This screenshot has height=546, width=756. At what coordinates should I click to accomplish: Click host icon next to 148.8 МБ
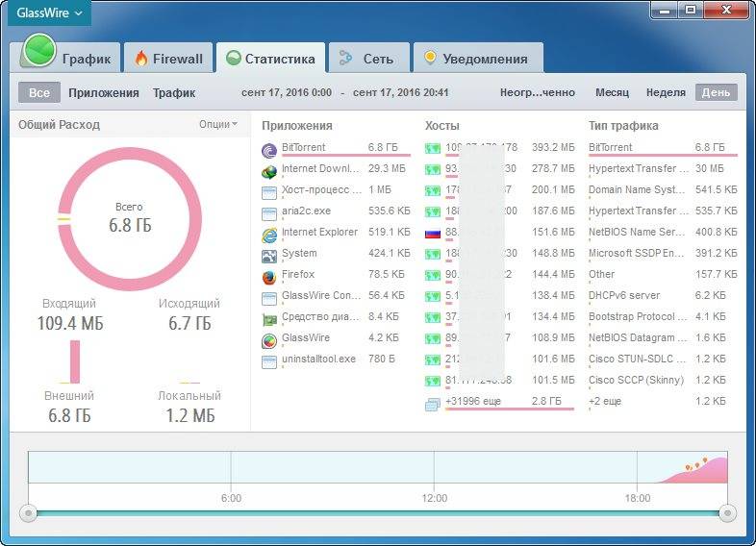pyautogui.click(x=433, y=255)
